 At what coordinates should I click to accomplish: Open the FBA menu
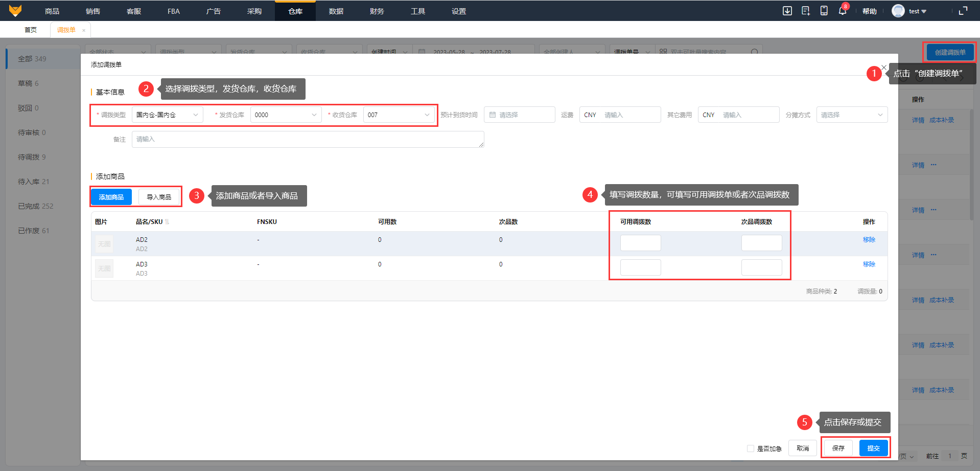(174, 11)
